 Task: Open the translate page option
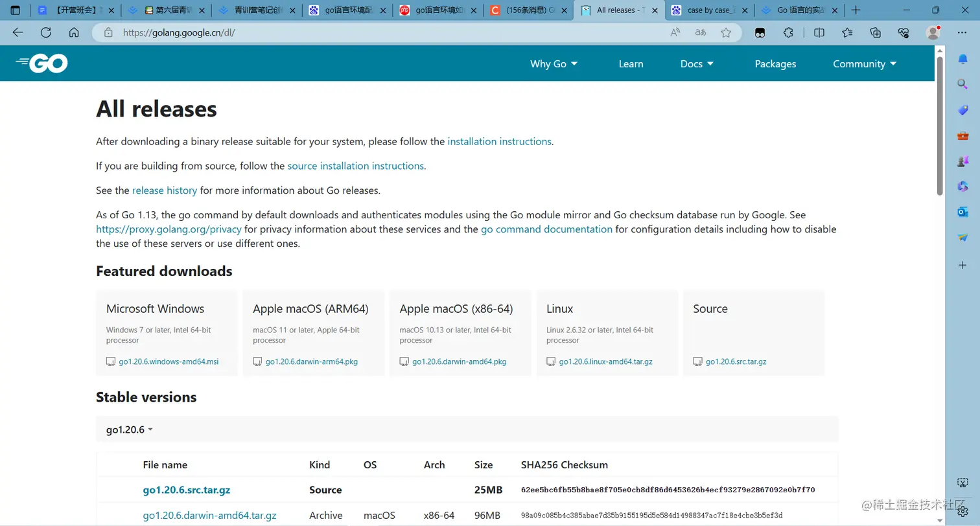pos(701,32)
